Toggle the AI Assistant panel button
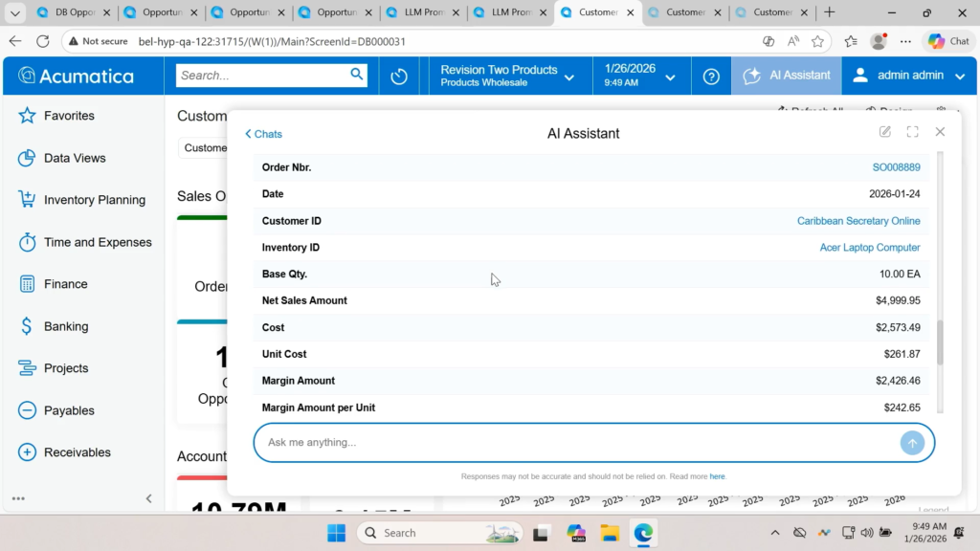Screen dimensions: 980x551 tap(787, 76)
